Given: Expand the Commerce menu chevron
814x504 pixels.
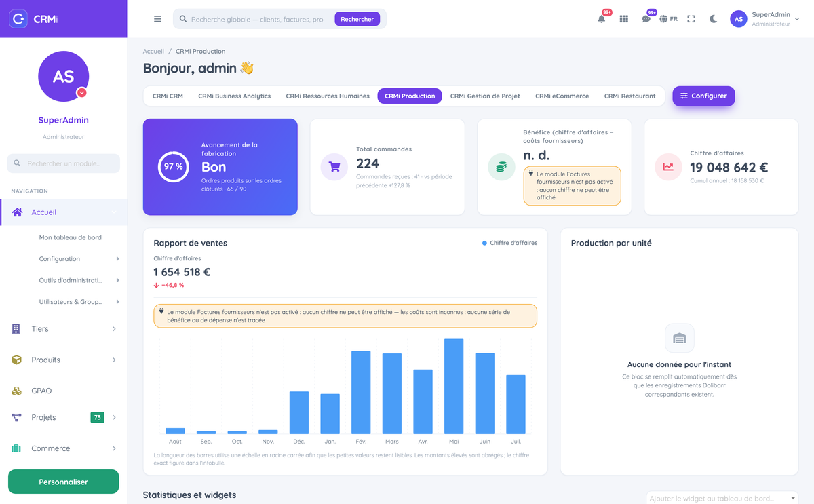Looking at the screenshot, I should click(114, 448).
